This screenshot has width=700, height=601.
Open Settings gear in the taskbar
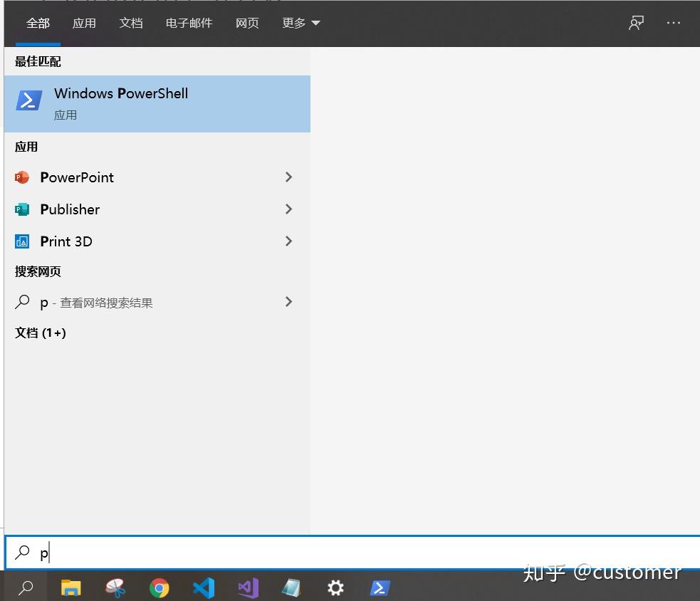click(x=335, y=587)
